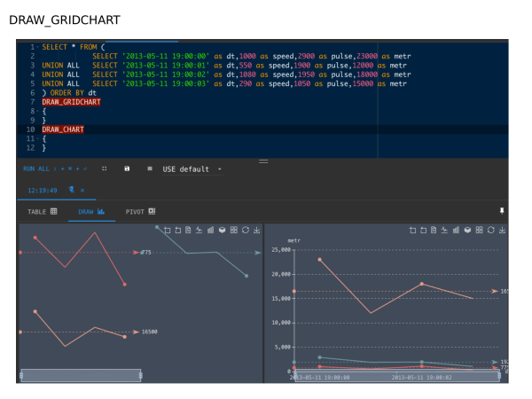Click the DRAW_GRIDCHART line in editor
The image size is (532, 399).
click(x=71, y=102)
